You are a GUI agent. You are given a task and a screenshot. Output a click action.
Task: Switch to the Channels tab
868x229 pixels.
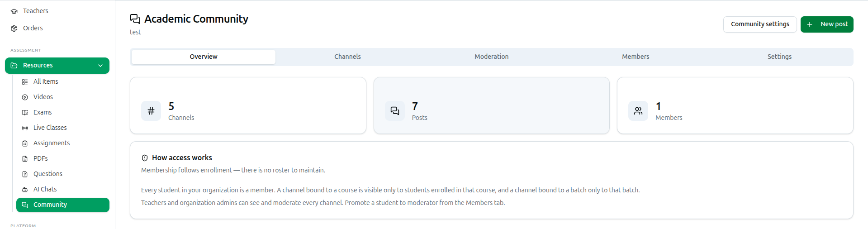pyautogui.click(x=347, y=57)
